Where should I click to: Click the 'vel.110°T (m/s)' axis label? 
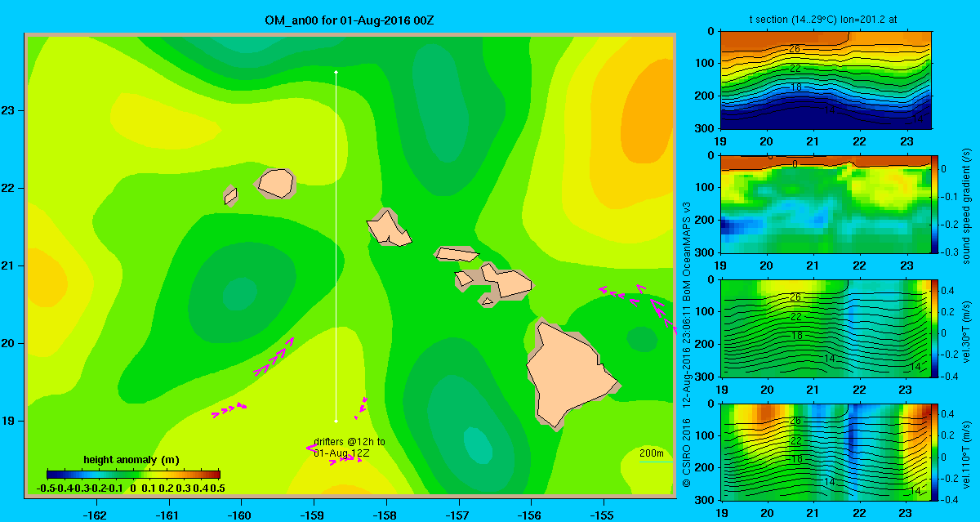(967, 452)
